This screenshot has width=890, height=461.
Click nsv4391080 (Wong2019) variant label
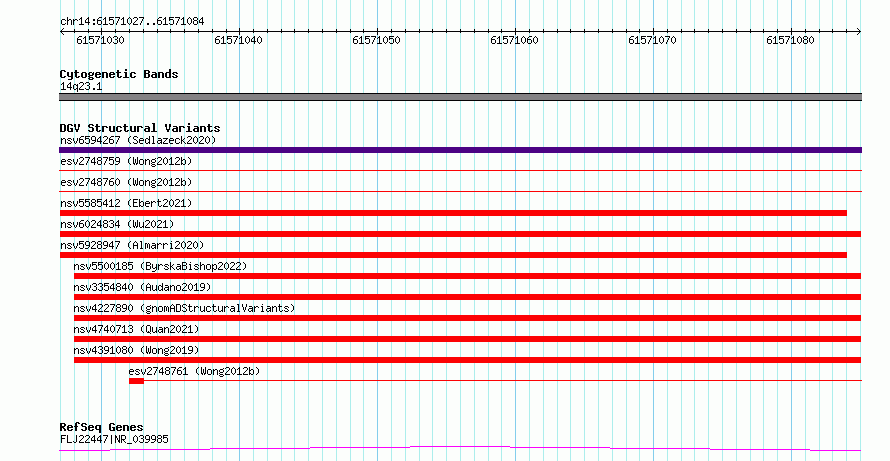coord(136,350)
